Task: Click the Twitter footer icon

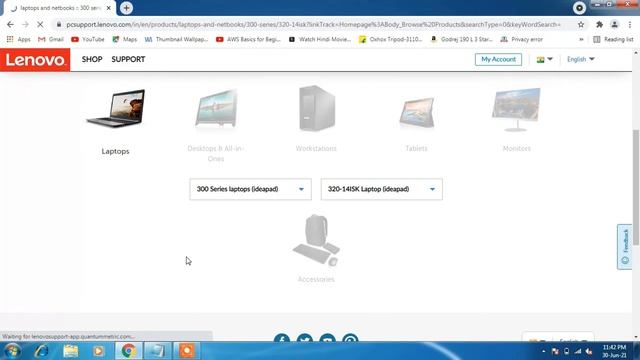Action: pyautogui.click(x=304, y=338)
